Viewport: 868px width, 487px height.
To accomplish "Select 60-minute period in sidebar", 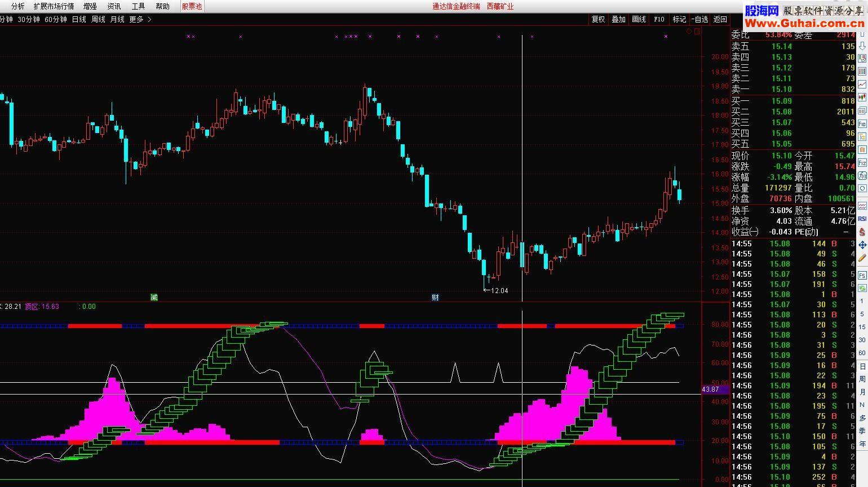I will point(862,353).
